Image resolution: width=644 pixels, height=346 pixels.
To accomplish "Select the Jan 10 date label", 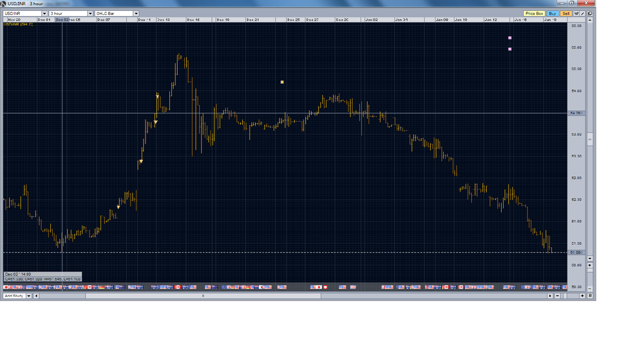I will coord(461,20).
